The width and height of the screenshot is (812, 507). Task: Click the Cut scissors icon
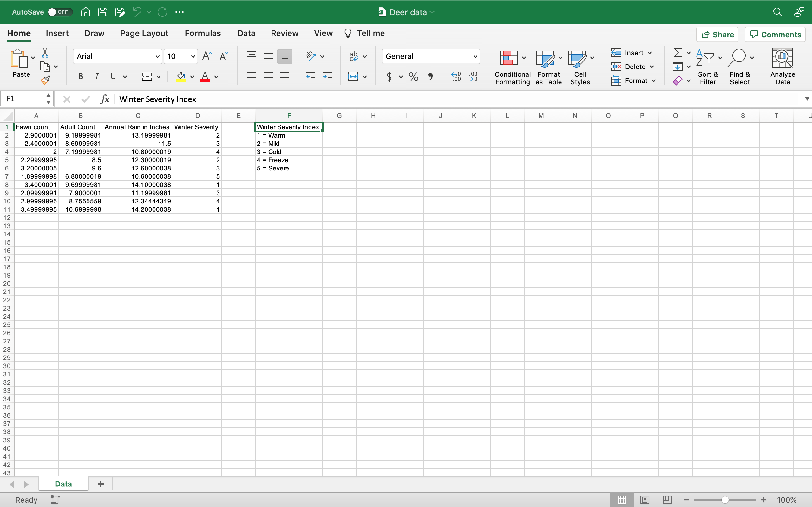pos(45,53)
